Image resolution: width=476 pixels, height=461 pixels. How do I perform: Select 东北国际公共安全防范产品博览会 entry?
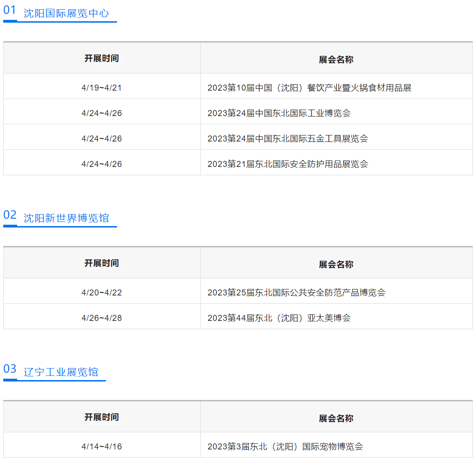coord(296,293)
